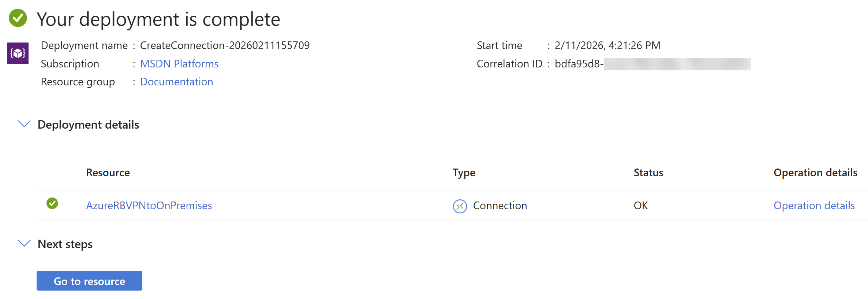Click the Connection type icon

pos(460,206)
